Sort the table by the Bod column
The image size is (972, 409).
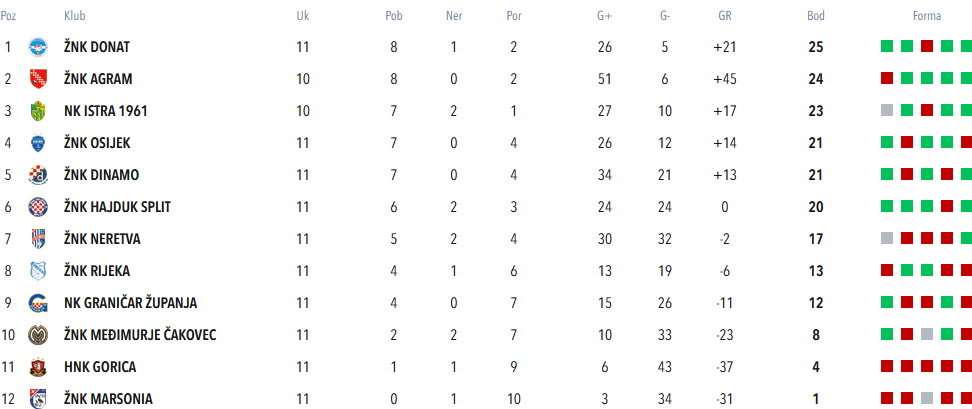(x=816, y=16)
